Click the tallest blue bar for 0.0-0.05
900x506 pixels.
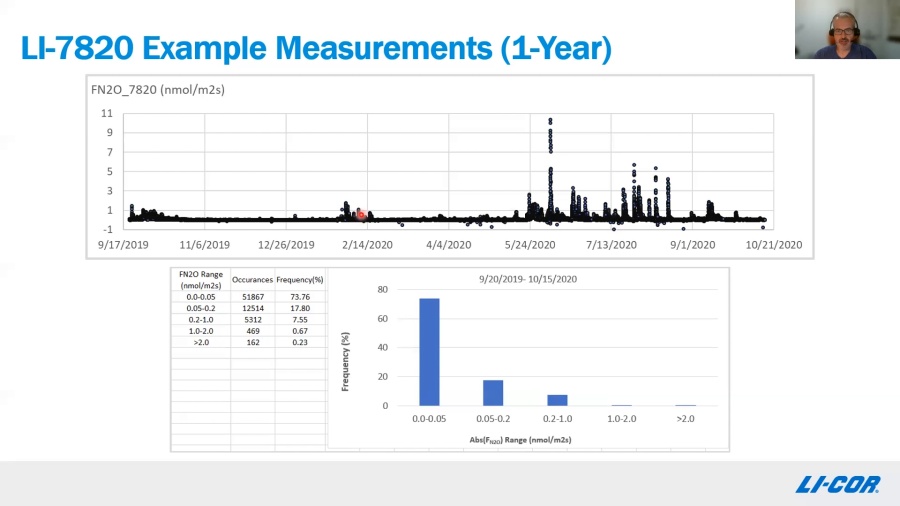point(429,352)
